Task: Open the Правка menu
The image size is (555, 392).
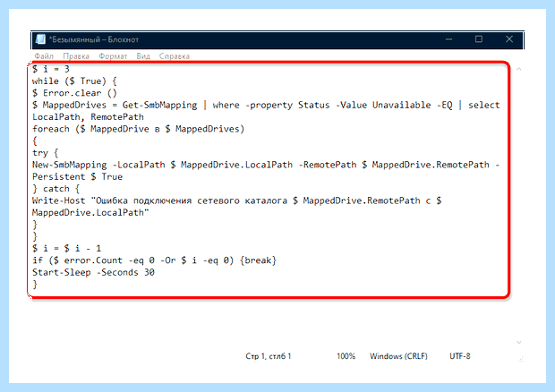Action: point(76,55)
